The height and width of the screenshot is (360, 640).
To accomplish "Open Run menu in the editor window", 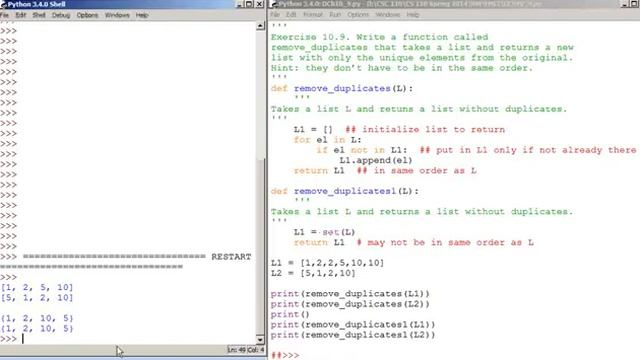I will [335, 15].
